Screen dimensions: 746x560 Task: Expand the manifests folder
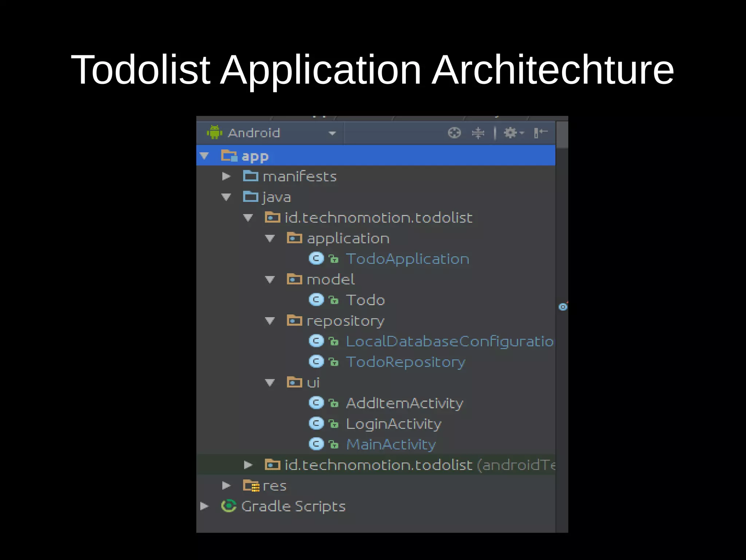pyautogui.click(x=227, y=176)
